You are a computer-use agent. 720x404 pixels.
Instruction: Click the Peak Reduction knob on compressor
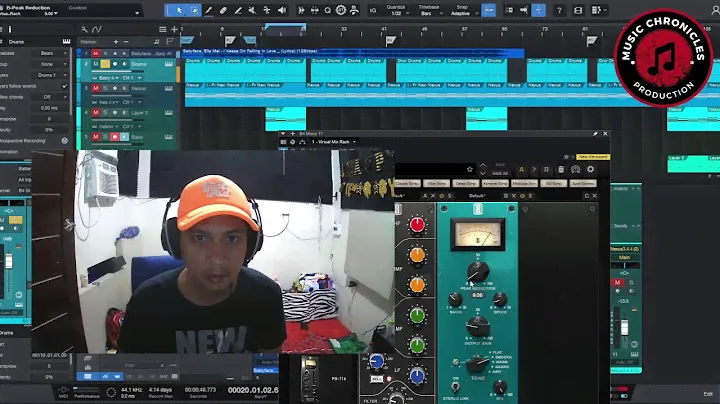tap(478, 271)
